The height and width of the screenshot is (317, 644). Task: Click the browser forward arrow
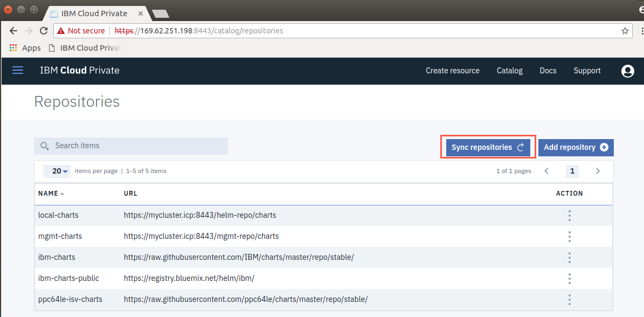coord(29,31)
